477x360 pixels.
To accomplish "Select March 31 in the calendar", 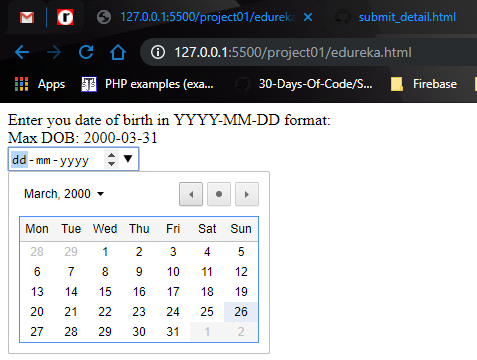I will point(173,332).
